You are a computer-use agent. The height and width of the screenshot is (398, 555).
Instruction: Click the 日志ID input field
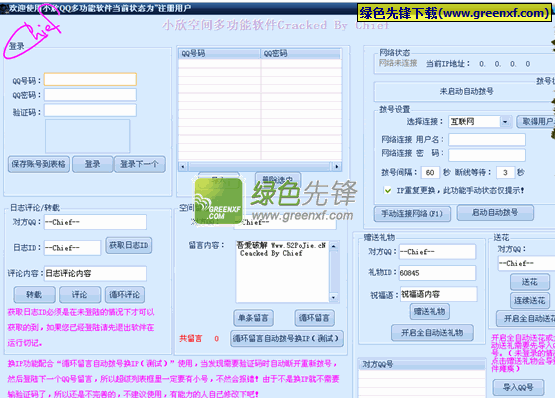(x=72, y=248)
